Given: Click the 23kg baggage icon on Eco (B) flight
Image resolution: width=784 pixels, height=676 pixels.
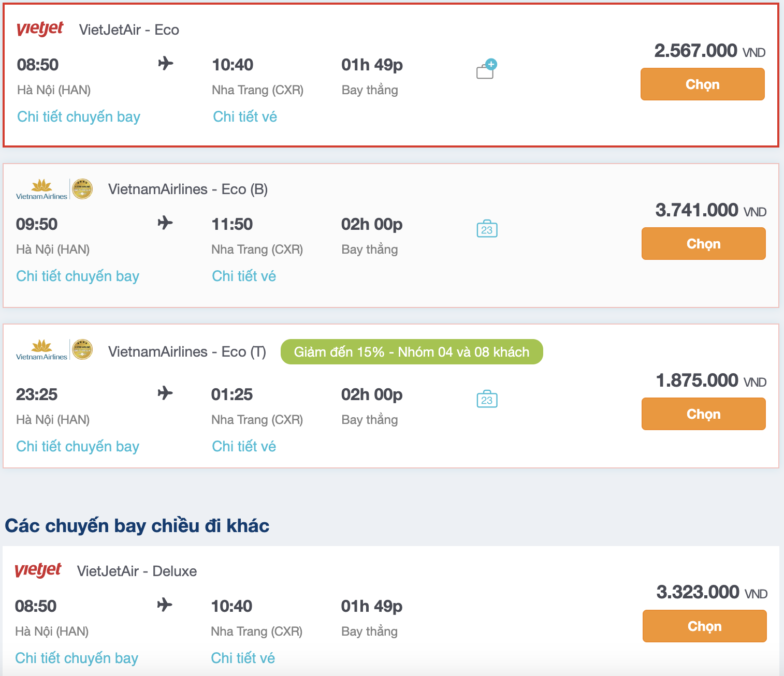Looking at the screenshot, I should [486, 229].
